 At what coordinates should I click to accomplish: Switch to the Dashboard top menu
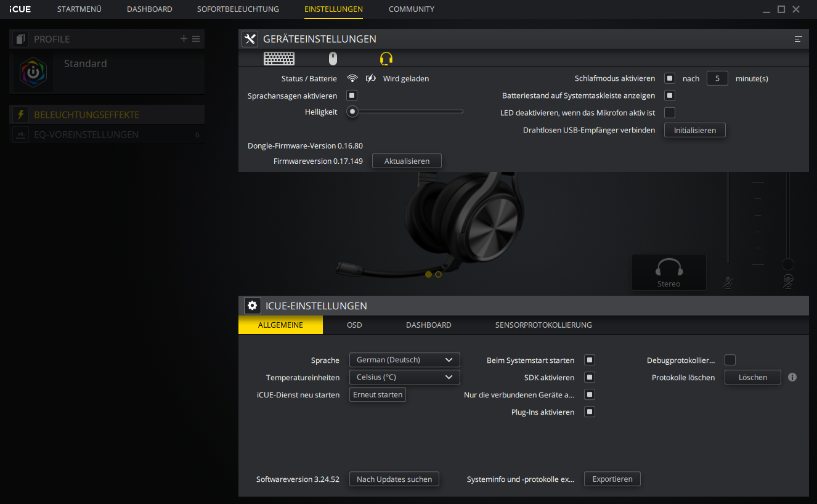coord(150,9)
